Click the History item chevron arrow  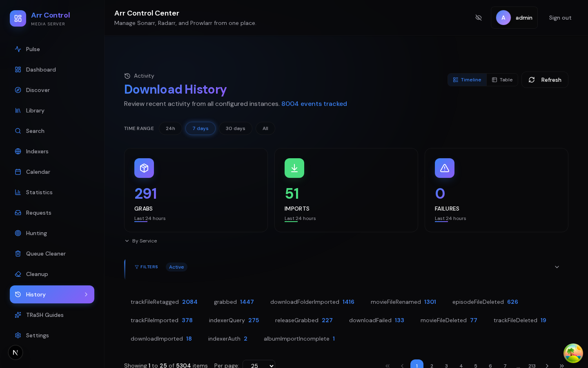click(86, 294)
